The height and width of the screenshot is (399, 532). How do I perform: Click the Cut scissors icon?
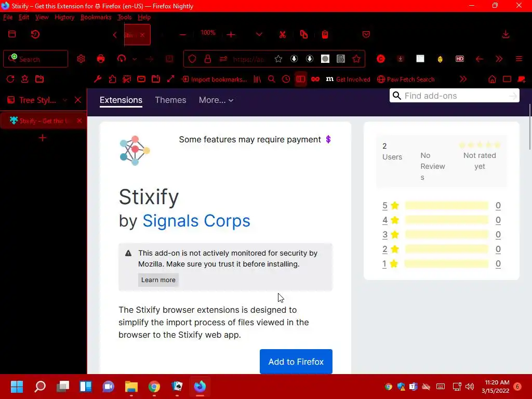(282, 35)
